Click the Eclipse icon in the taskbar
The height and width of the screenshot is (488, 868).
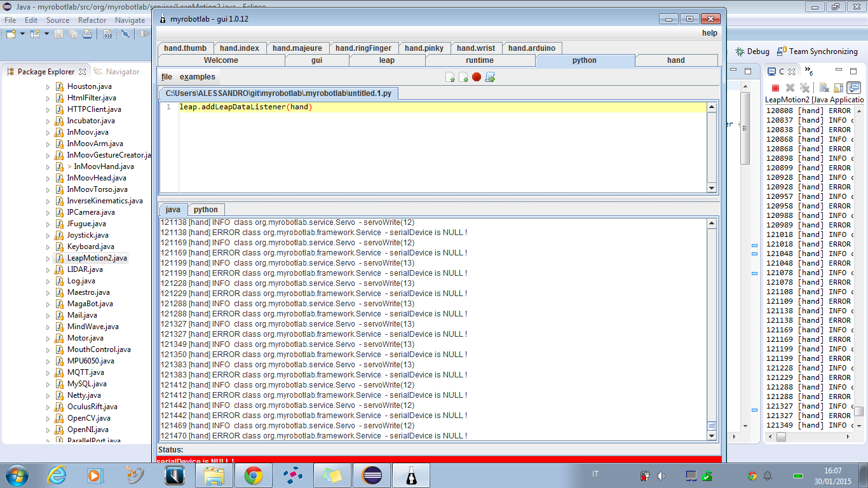coord(372,475)
